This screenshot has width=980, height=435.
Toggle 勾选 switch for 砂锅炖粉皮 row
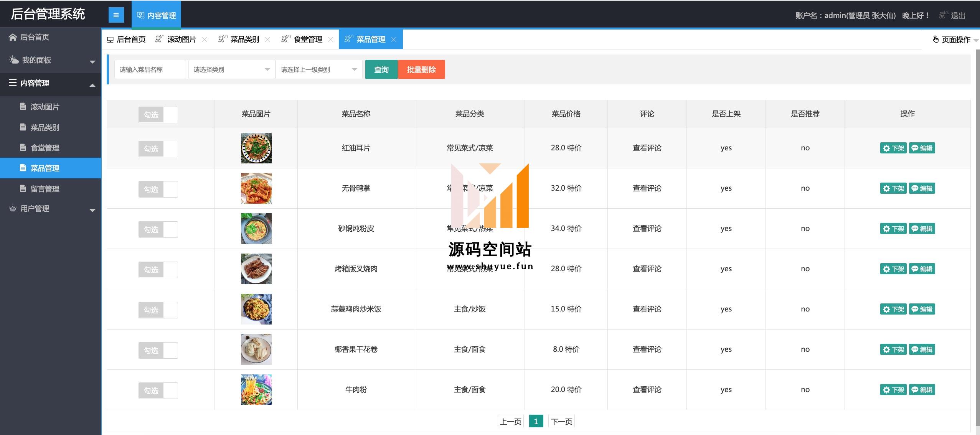coord(158,229)
